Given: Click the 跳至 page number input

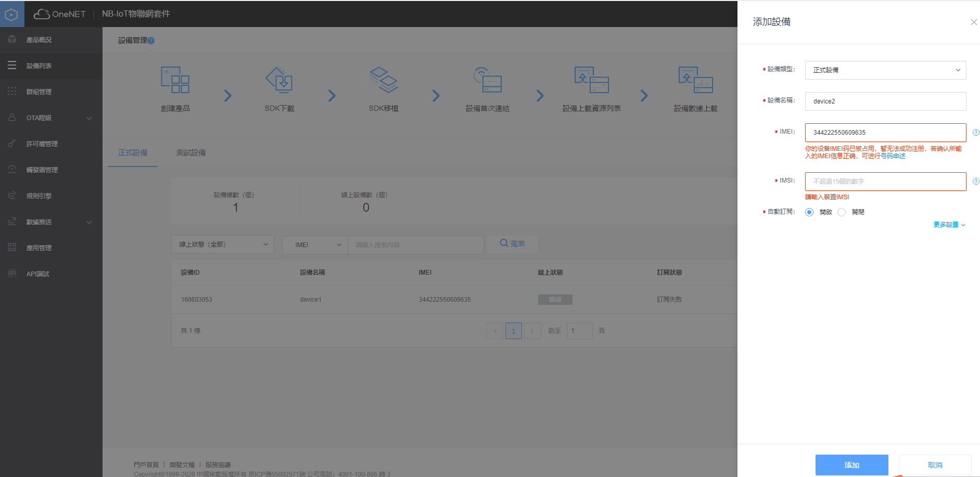Looking at the screenshot, I should [579, 331].
